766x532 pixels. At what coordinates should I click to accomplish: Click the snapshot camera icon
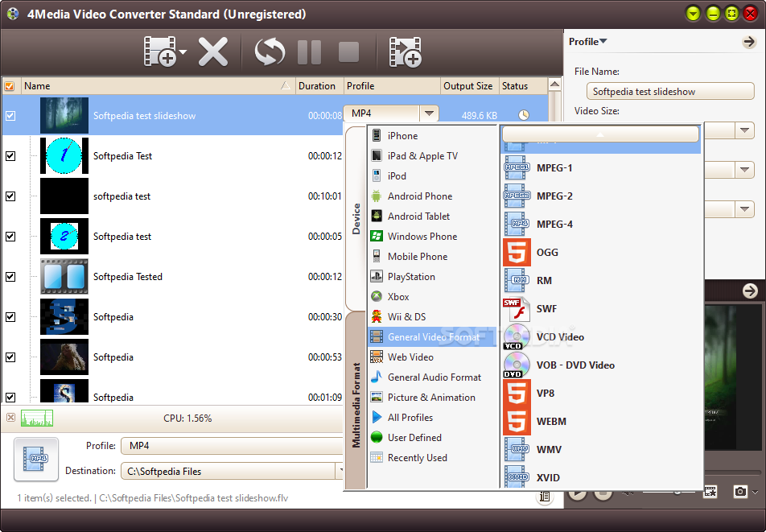740,492
